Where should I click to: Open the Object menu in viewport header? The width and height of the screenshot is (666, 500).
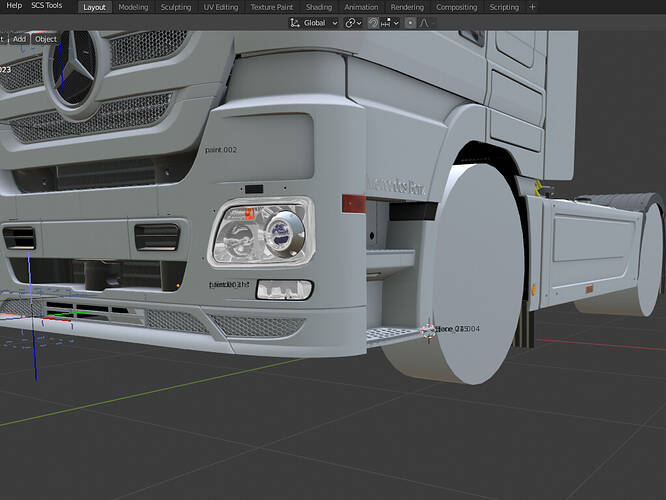(x=46, y=39)
